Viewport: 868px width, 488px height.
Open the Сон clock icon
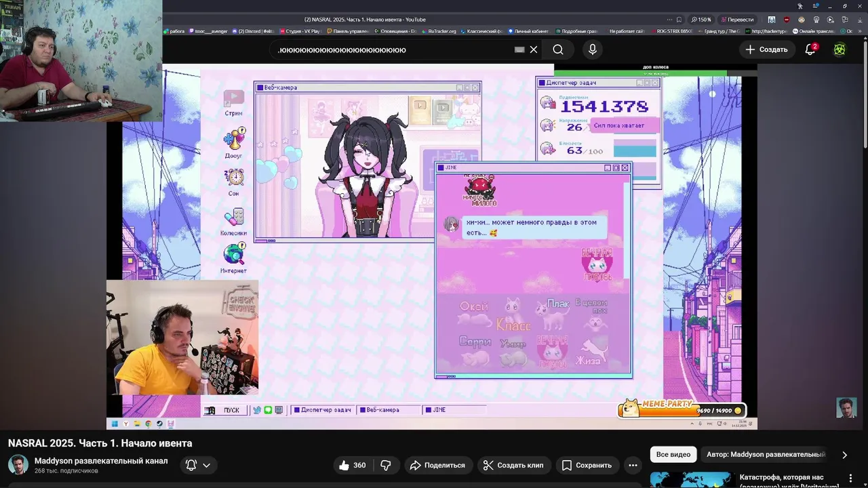234,182
